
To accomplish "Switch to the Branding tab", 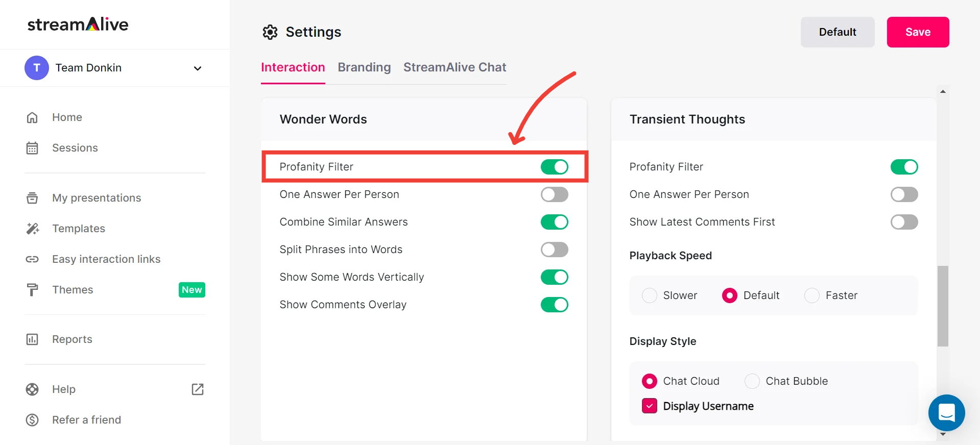I will click(364, 67).
